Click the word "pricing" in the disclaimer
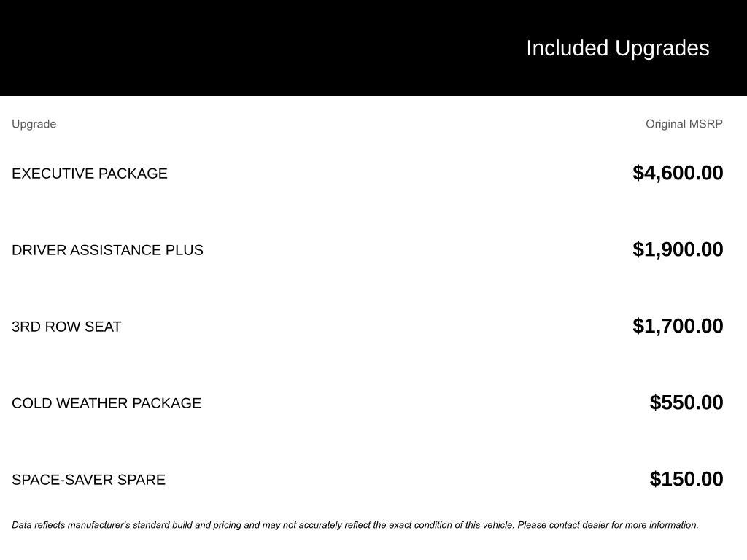This screenshot has height=560, width=747. tap(225, 525)
